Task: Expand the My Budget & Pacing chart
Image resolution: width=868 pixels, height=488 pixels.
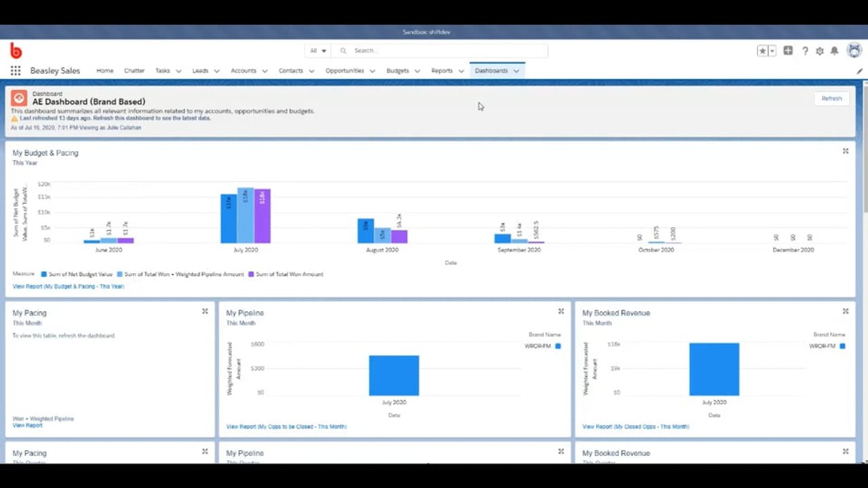Action: coord(846,151)
